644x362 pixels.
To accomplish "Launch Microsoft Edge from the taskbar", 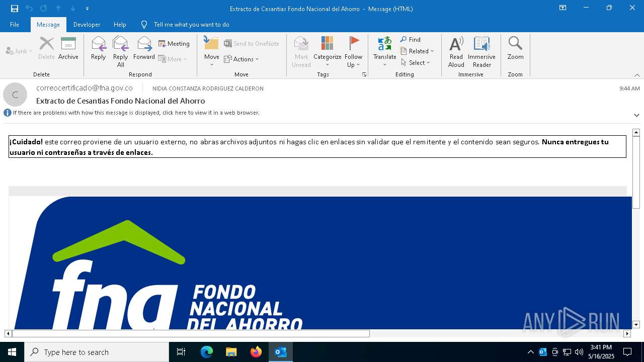I will [207, 352].
